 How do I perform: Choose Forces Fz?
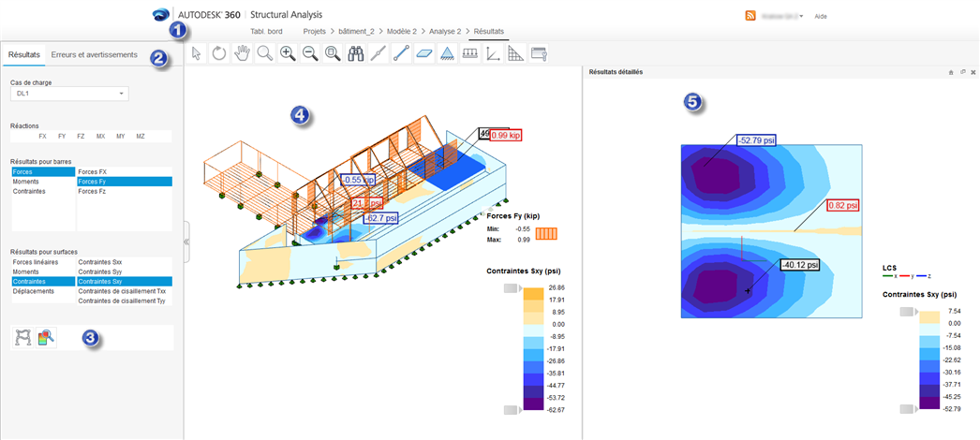point(124,192)
